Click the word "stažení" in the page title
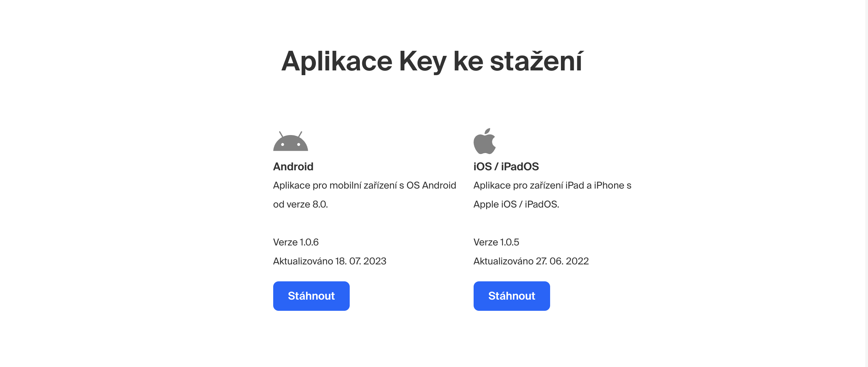The image size is (868, 367). coord(536,61)
